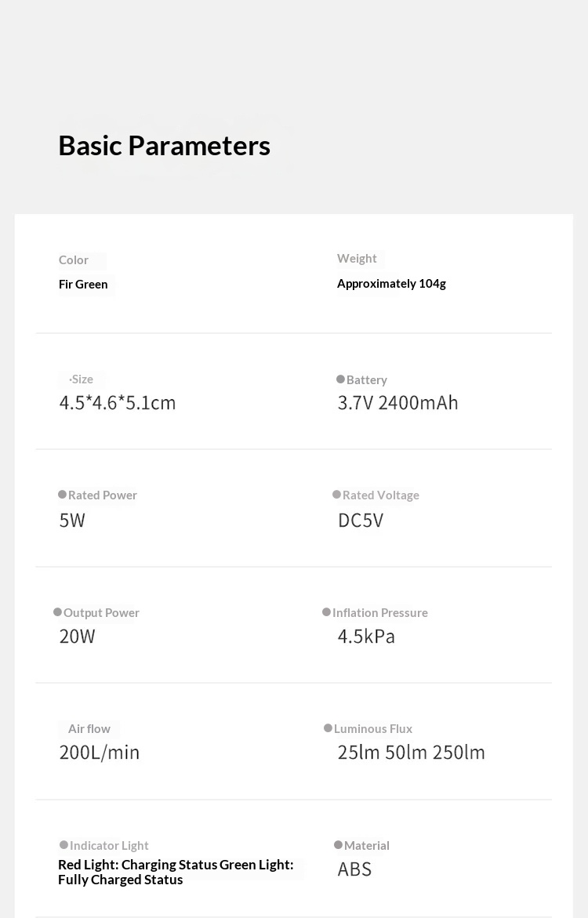
Task: Click the 25lm 50lm 250lm flux value
Action: [411, 753]
